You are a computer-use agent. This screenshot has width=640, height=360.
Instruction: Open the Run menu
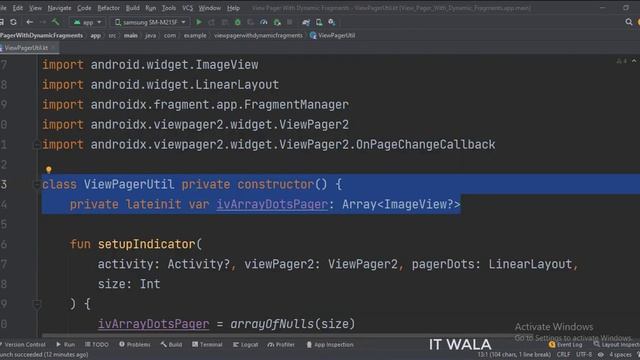point(150,8)
